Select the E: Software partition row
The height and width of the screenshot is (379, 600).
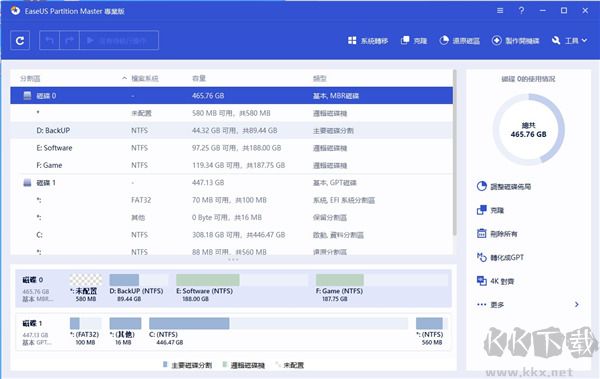pos(231,148)
